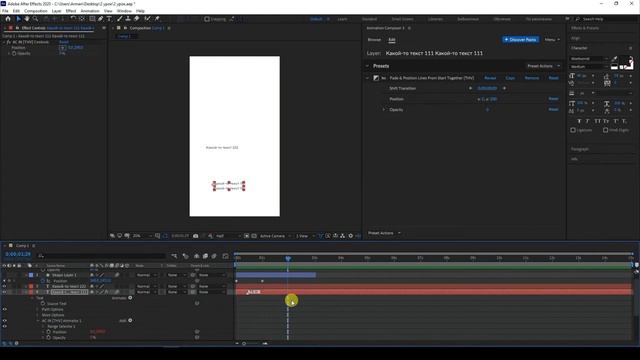Open the viewer magnification ratio dropdown

142,236
